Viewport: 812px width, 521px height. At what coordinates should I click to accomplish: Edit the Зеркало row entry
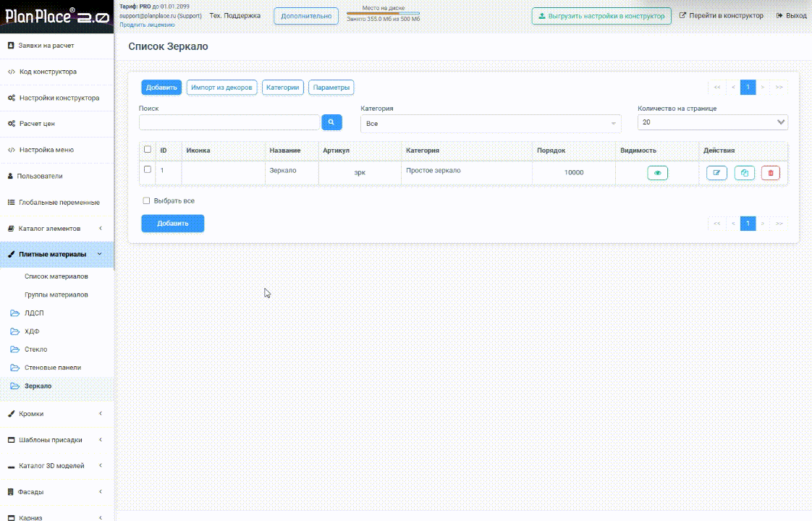(716, 173)
